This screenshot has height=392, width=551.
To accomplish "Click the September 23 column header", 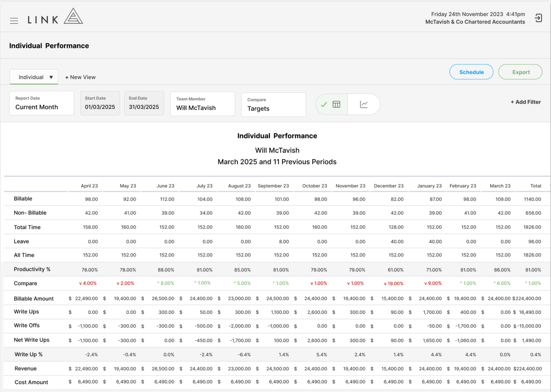I will point(273,186).
